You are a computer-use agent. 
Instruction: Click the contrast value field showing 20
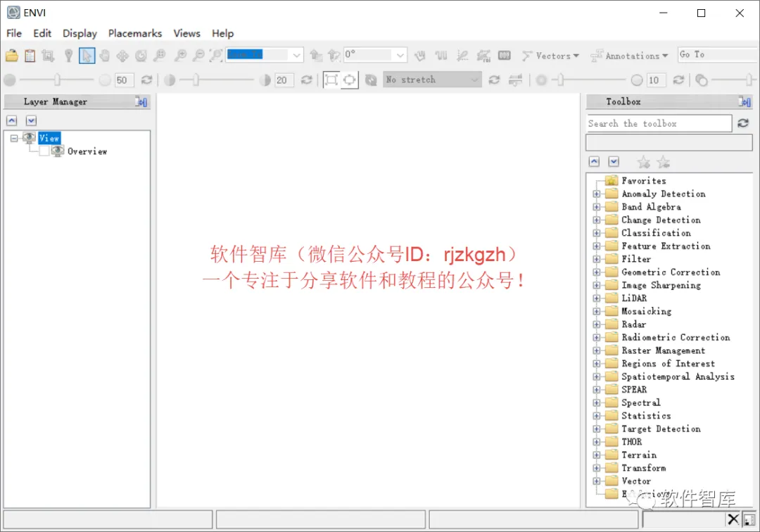coord(284,80)
